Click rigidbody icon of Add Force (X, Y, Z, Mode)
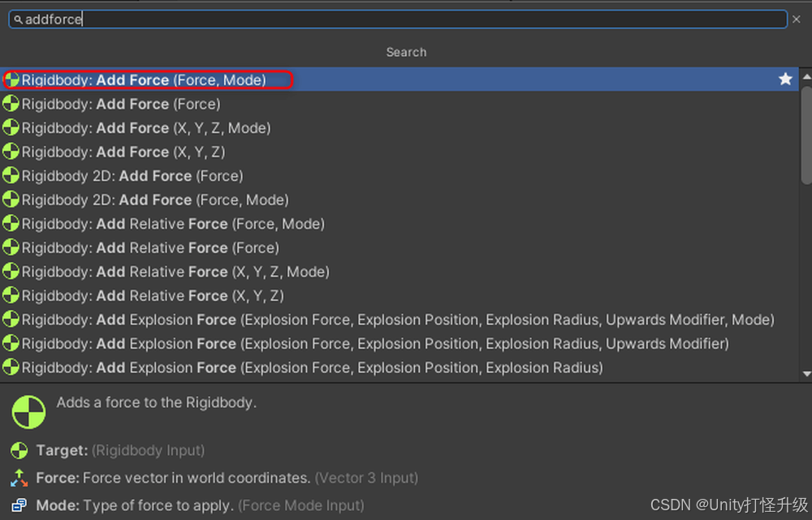Image resolution: width=812 pixels, height=520 pixels. click(x=11, y=127)
